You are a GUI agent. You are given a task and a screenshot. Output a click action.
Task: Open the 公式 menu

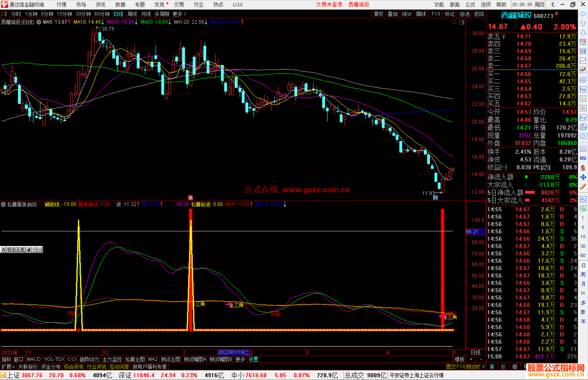470,5
